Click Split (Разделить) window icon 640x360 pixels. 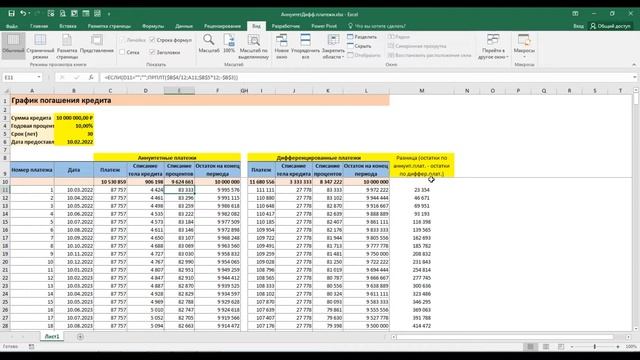coord(362,37)
